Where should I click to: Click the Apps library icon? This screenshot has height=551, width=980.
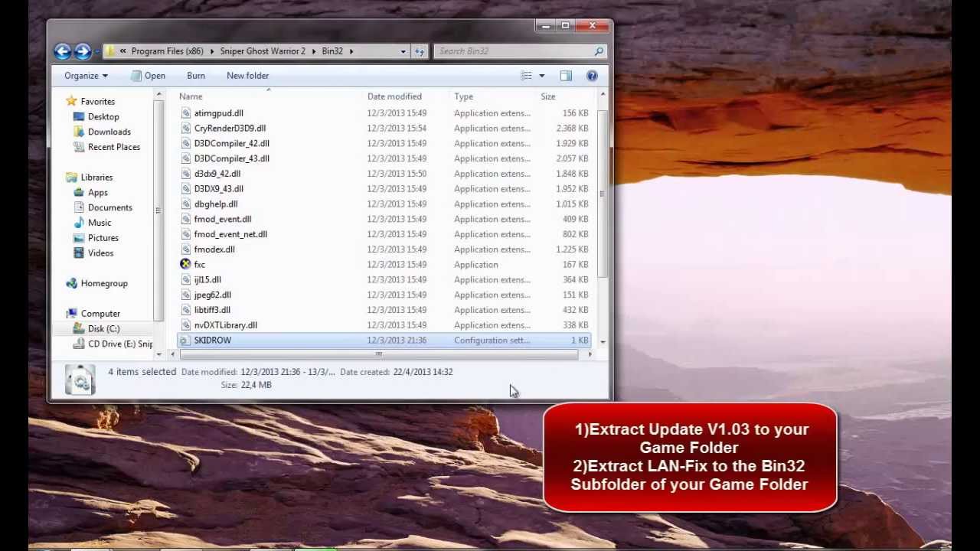79,192
